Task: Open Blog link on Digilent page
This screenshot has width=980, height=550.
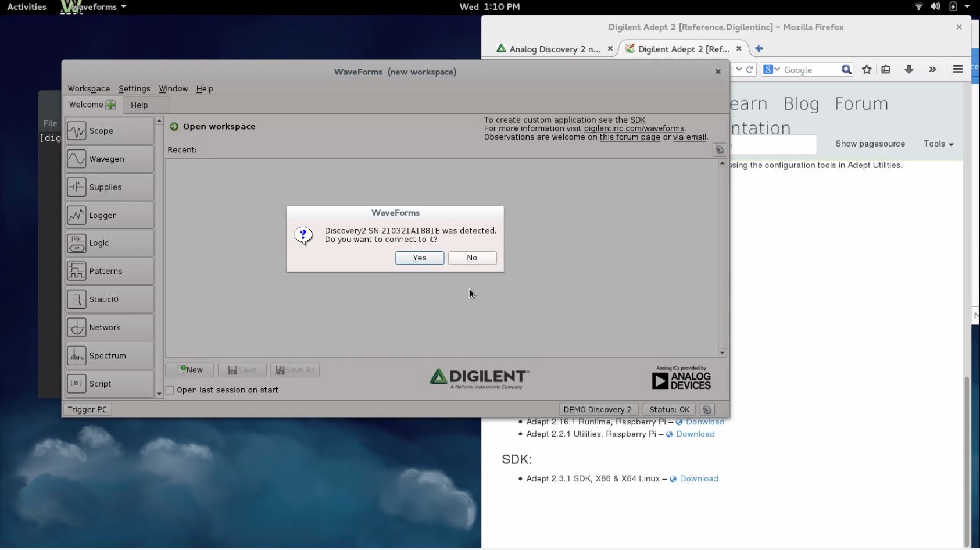Action: pos(801,103)
